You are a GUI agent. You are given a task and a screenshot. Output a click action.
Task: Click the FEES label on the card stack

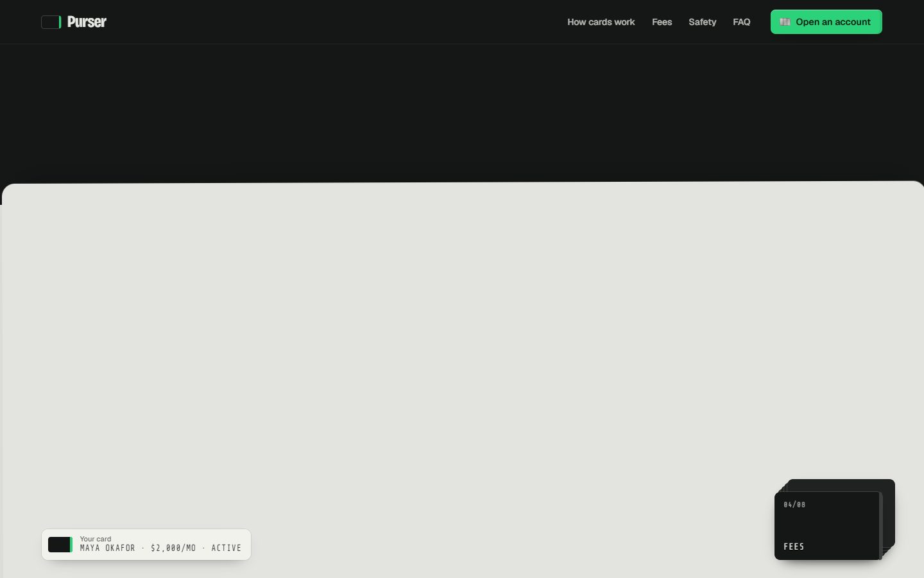(794, 547)
